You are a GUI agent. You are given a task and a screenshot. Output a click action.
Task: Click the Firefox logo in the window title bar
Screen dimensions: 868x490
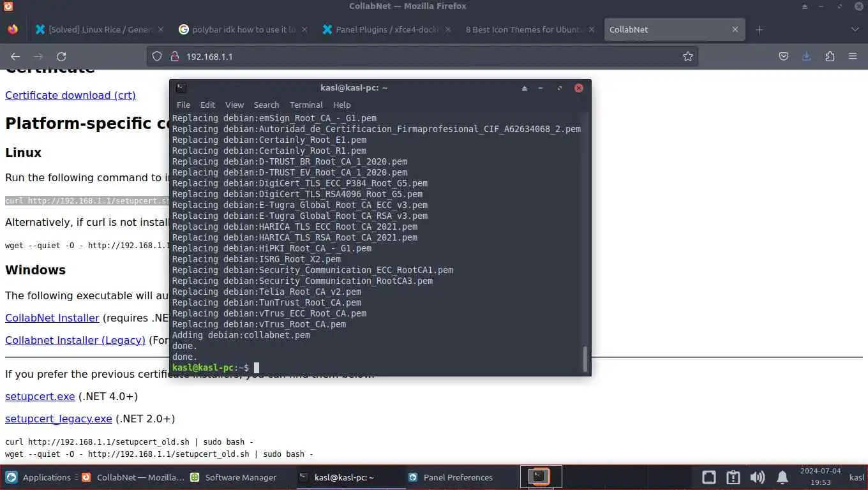coord(7,6)
